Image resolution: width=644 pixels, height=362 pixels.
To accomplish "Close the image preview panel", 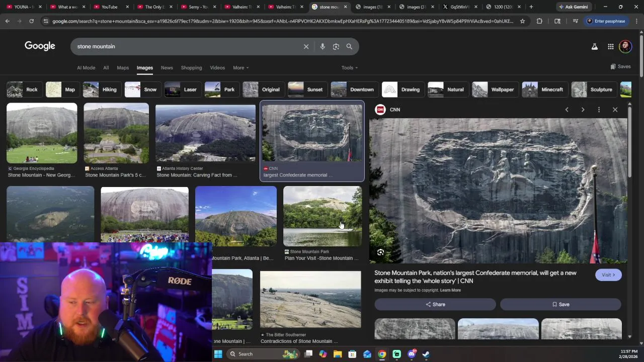I will coord(615,110).
